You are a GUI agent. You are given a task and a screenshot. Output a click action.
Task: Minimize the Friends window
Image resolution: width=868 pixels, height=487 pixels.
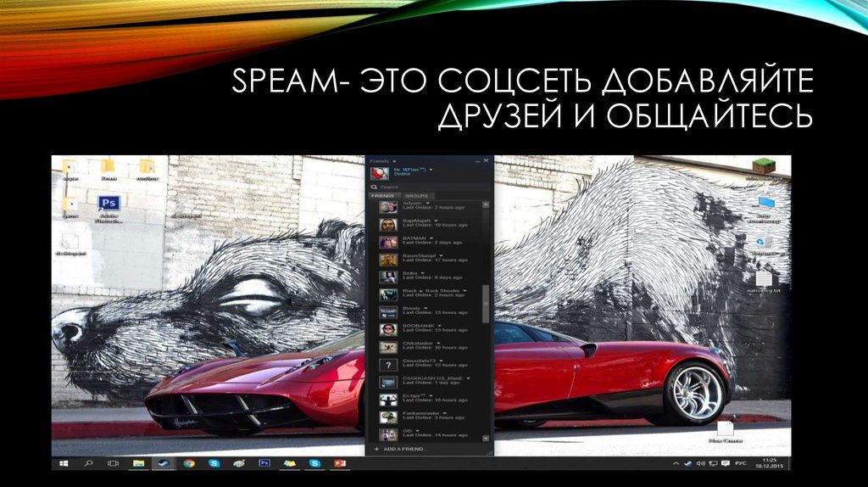[x=478, y=160]
